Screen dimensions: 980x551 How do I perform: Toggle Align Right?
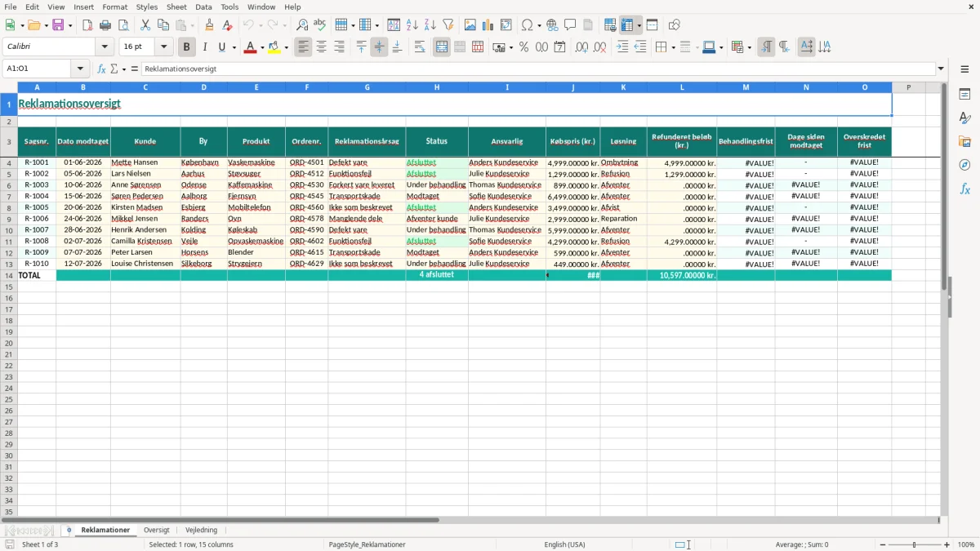[339, 47]
